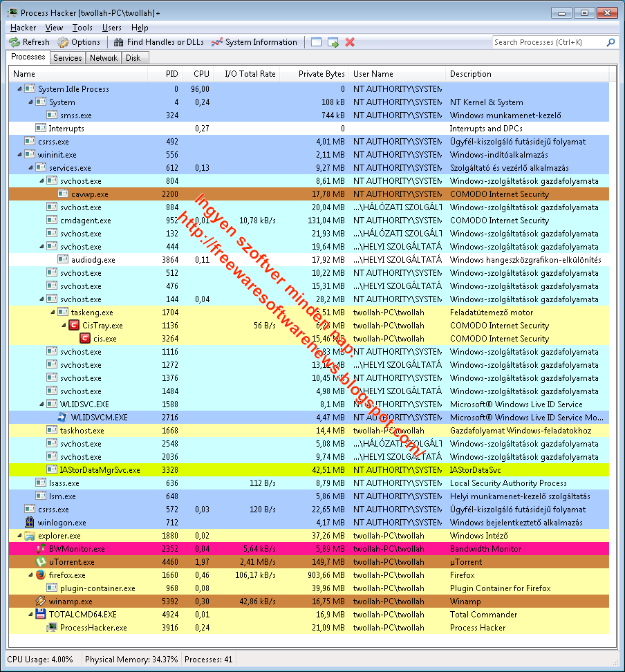Select the CisTray.exe red icon
Image resolution: width=625 pixels, height=672 pixels.
click(74, 326)
